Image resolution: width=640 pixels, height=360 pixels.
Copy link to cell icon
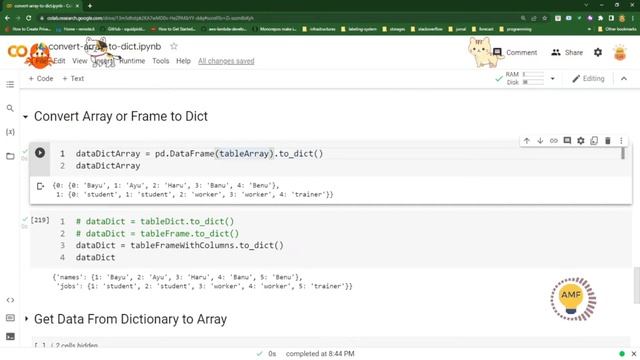click(x=553, y=141)
